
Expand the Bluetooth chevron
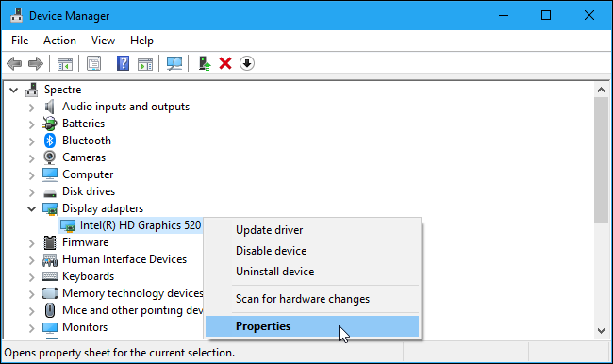[x=32, y=141]
